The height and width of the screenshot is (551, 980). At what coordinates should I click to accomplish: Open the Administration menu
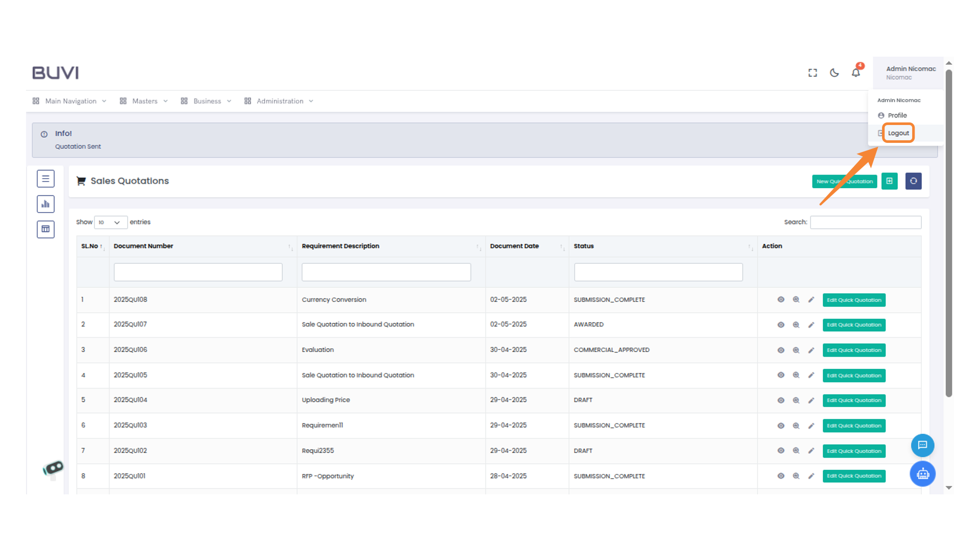(280, 101)
